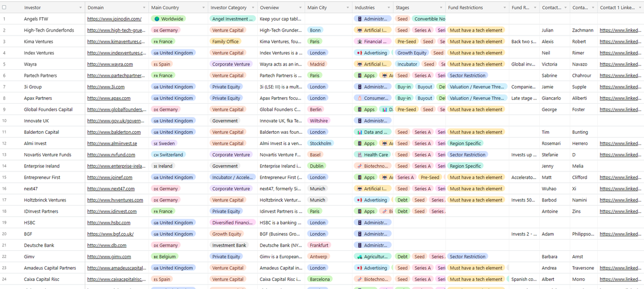This screenshot has width=644, height=289.
Task: Open the LinkedIn link in Kima Ventures row
Action: click(x=620, y=41)
